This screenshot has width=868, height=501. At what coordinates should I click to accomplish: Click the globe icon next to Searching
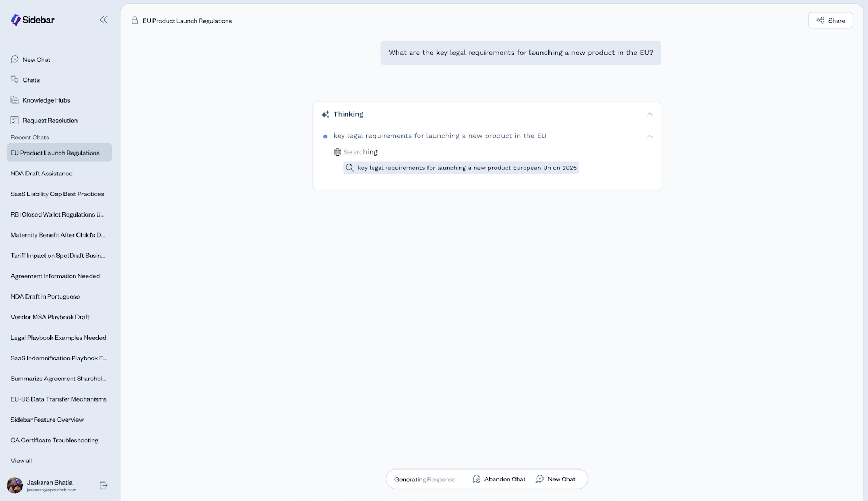337,152
